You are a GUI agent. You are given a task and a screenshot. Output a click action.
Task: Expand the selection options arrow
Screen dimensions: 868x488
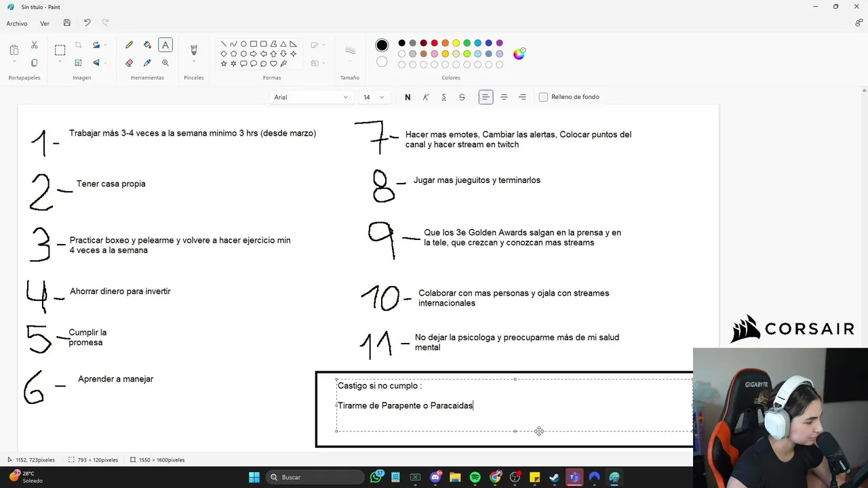point(60,62)
